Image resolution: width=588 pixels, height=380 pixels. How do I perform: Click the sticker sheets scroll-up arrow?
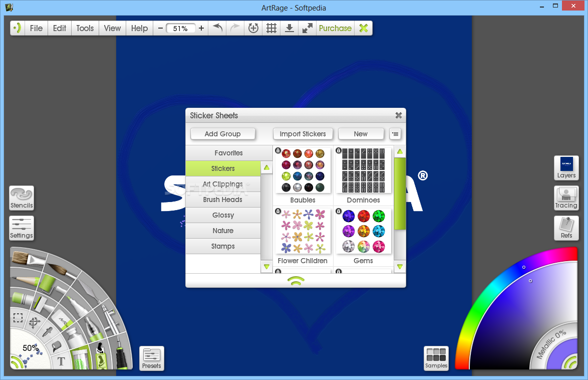click(400, 151)
